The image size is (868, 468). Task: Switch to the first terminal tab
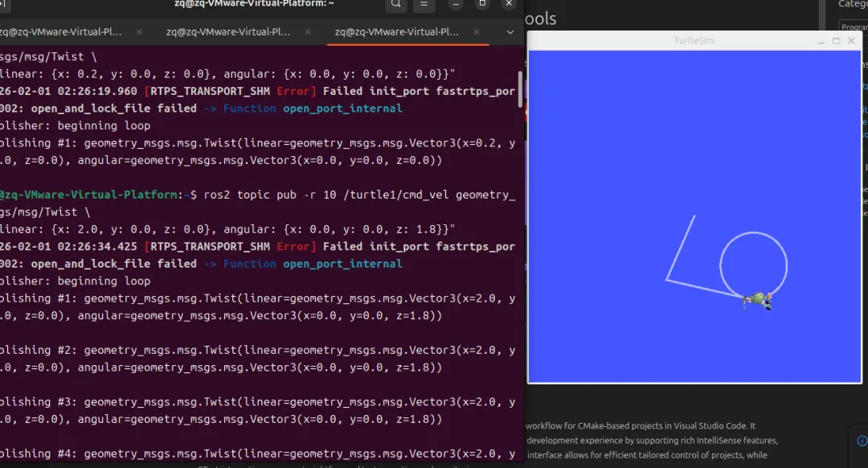(61, 32)
